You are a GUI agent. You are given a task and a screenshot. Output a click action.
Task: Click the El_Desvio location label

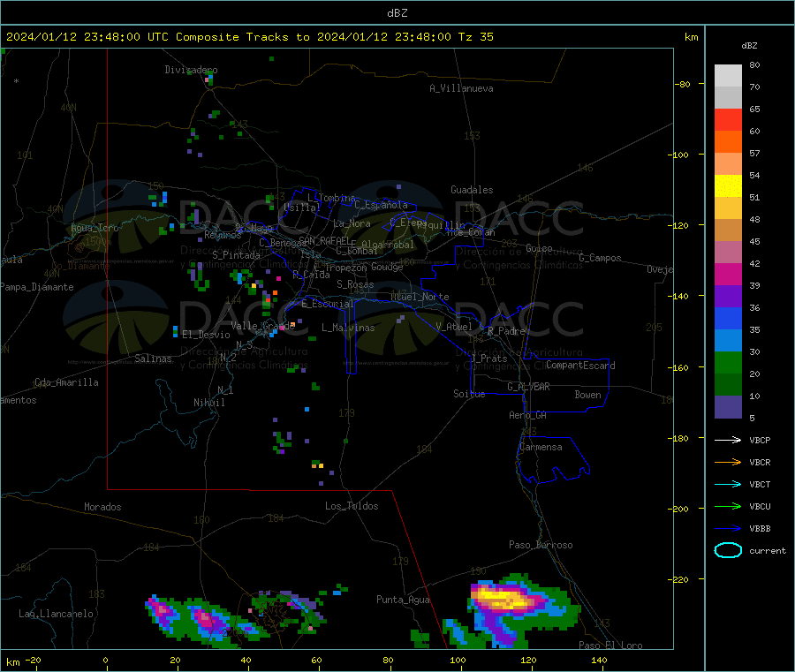pos(206,335)
